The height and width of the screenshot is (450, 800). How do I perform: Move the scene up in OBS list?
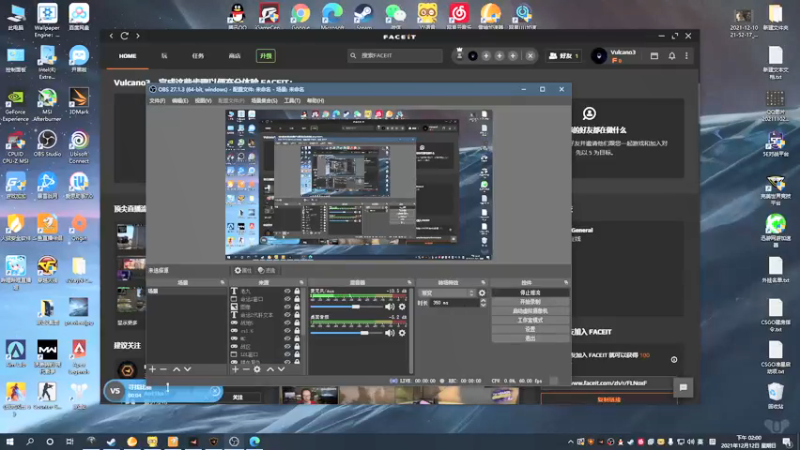click(176, 369)
